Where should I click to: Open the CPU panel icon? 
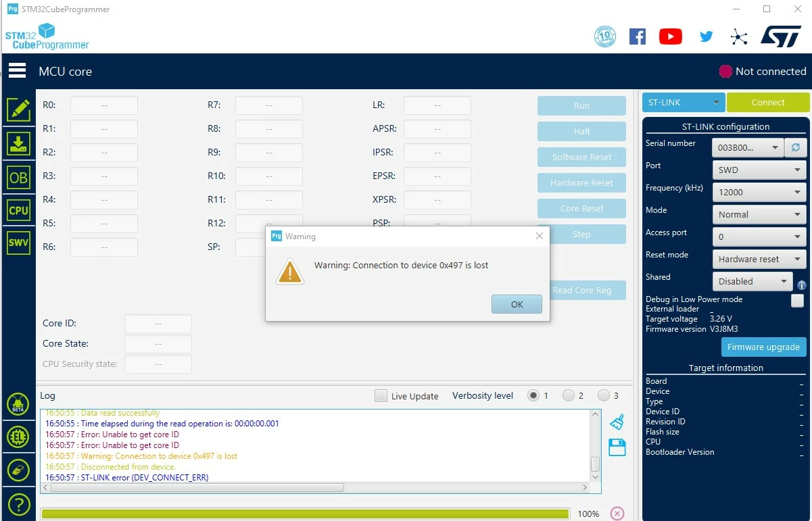click(x=18, y=210)
